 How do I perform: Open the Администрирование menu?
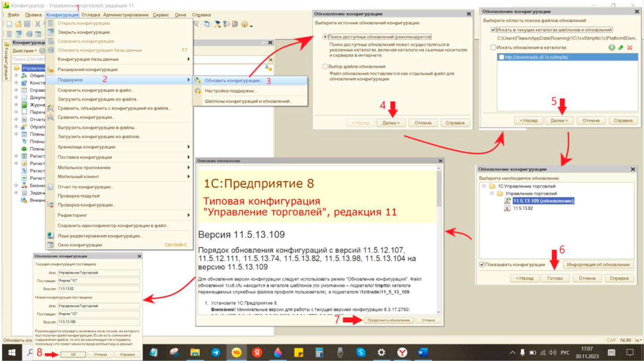126,15
